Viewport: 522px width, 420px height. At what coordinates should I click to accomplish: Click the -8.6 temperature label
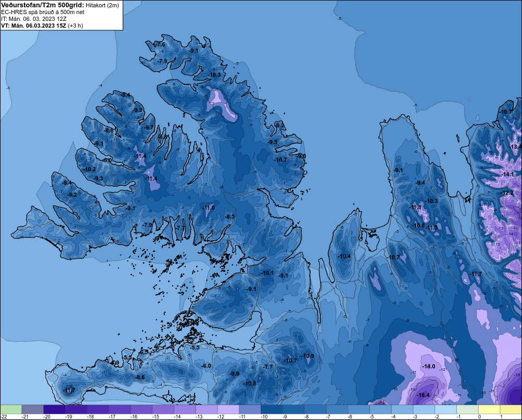click(x=140, y=377)
